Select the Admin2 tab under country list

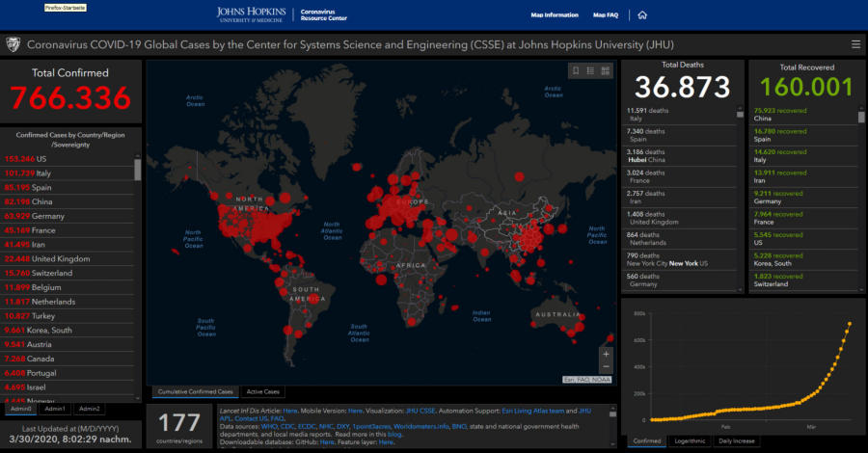(x=89, y=409)
